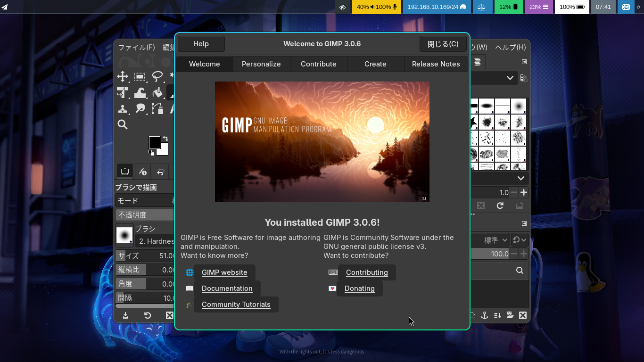
Task: Select the Zoom magnifier tool
Action: (123, 124)
